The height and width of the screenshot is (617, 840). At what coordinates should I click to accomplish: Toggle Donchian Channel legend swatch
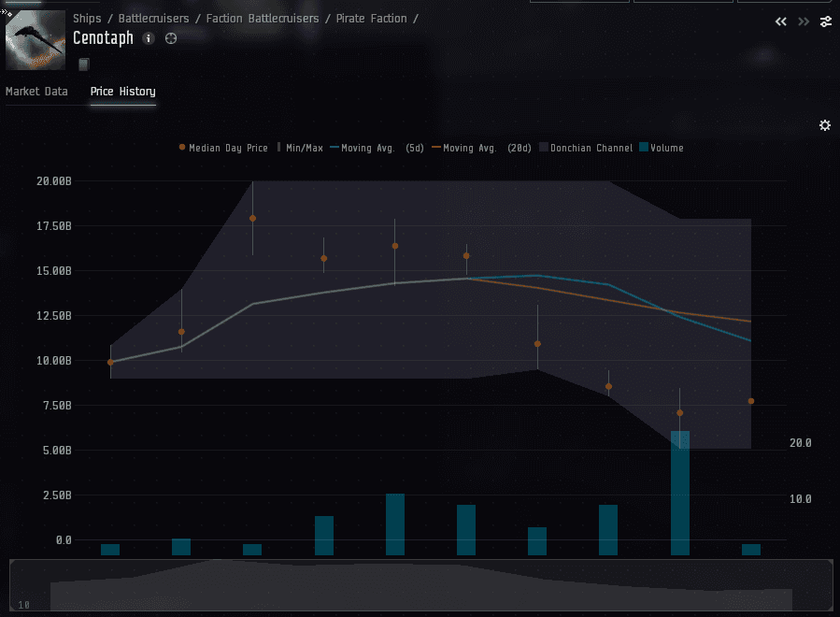point(587,148)
